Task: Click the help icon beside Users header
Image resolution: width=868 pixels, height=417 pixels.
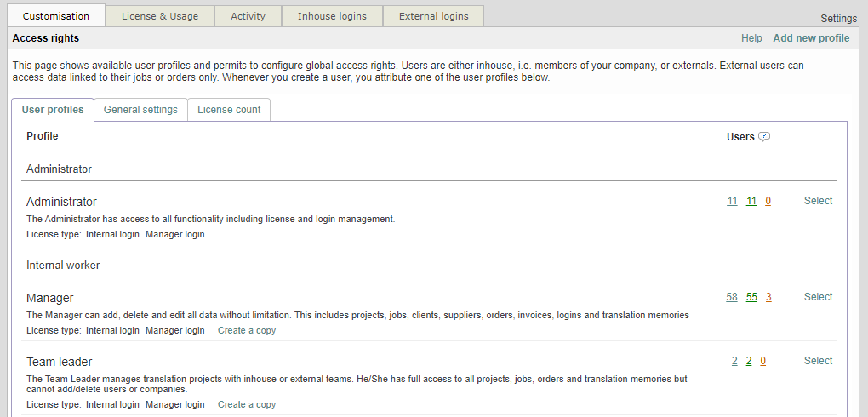Action: point(764,137)
